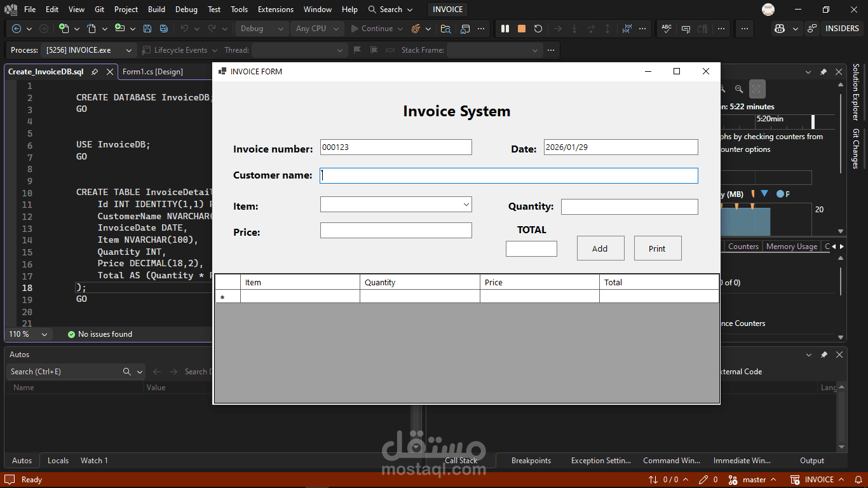Open the editor zoom level selector showing 110%

click(x=29, y=334)
